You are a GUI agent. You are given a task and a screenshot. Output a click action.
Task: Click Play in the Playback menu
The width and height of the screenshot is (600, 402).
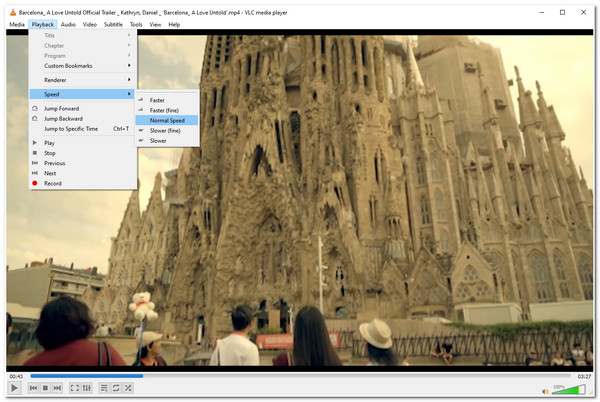(x=83, y=143)
